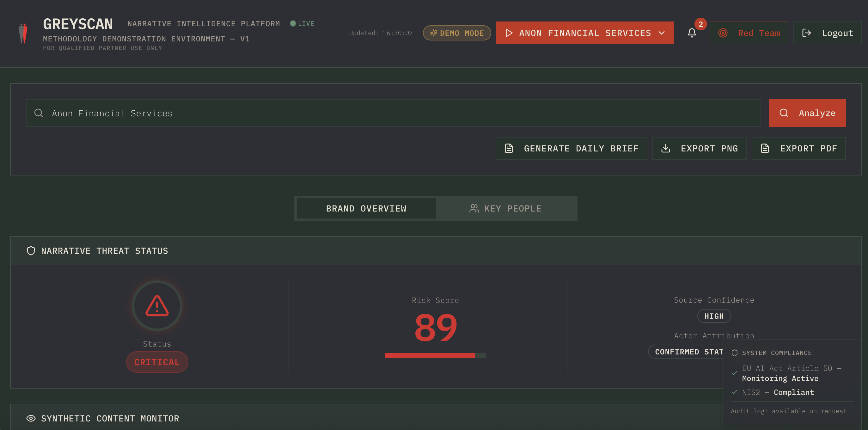Click the Red Team button
868x430 pixels.
pyautogui.click(x=749, y=33)
